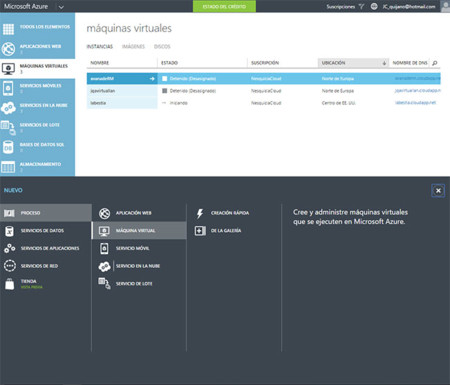Open Todos los elementos grid icon
450x385 pixels.
pyautogui.click(x=8, y=29)
